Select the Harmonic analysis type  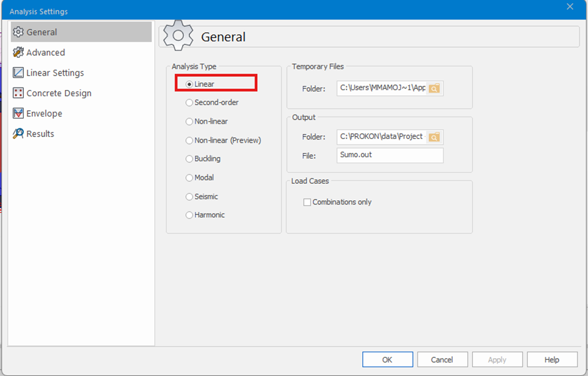click(x=205, y=215)
